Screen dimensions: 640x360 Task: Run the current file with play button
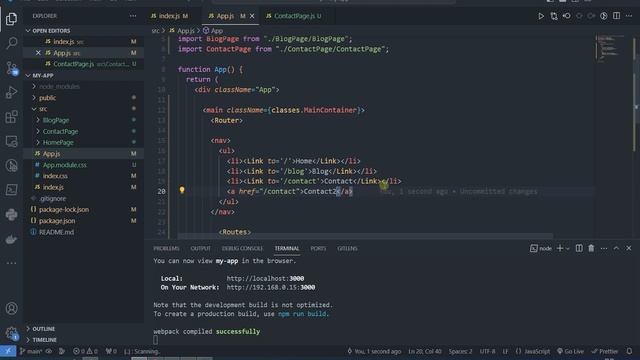541,16
